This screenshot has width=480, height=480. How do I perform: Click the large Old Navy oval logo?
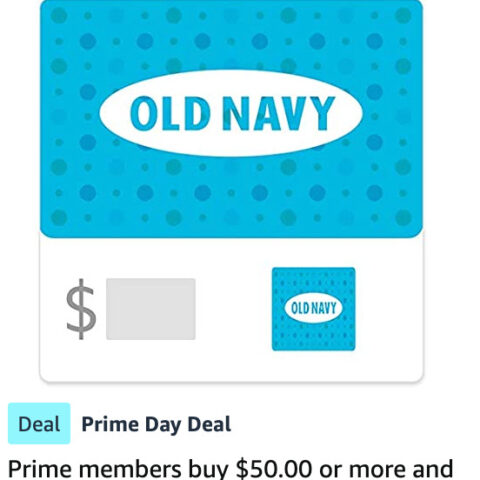231,113
